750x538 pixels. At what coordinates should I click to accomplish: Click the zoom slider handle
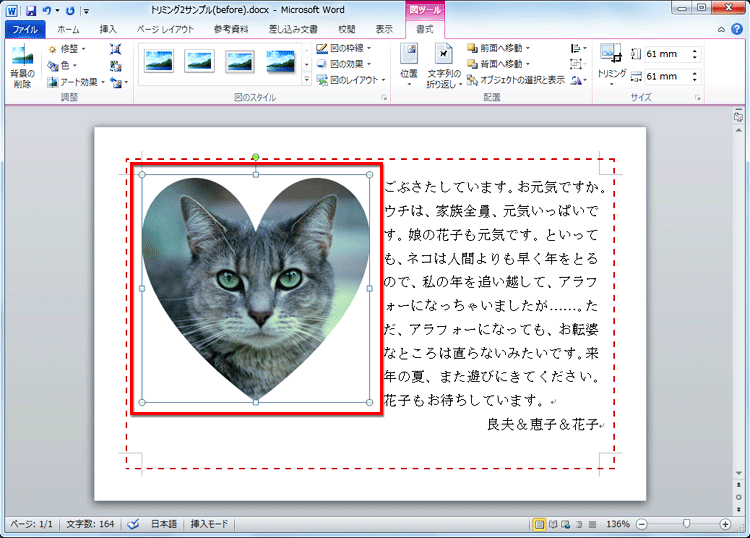pos(686,524)
